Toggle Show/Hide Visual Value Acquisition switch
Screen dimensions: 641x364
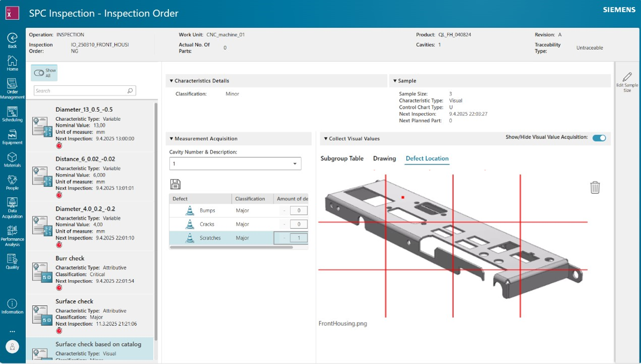tap(599, 138)
